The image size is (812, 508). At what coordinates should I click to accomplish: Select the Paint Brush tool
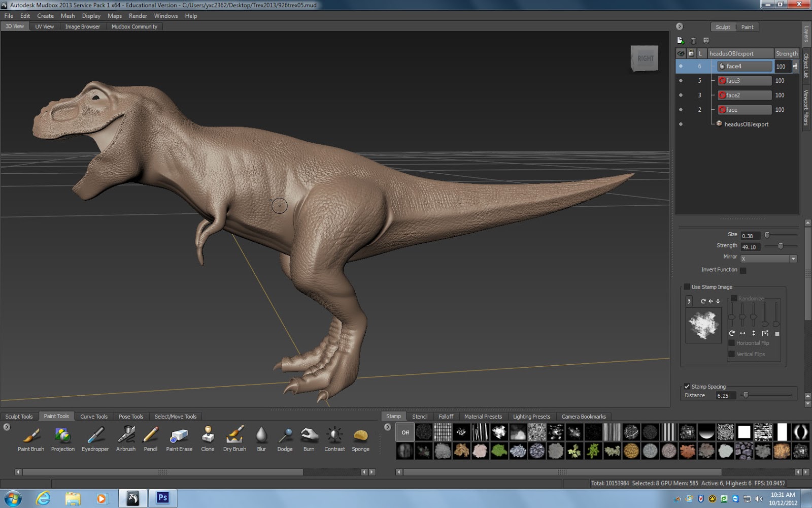click(x=31, y=436)
